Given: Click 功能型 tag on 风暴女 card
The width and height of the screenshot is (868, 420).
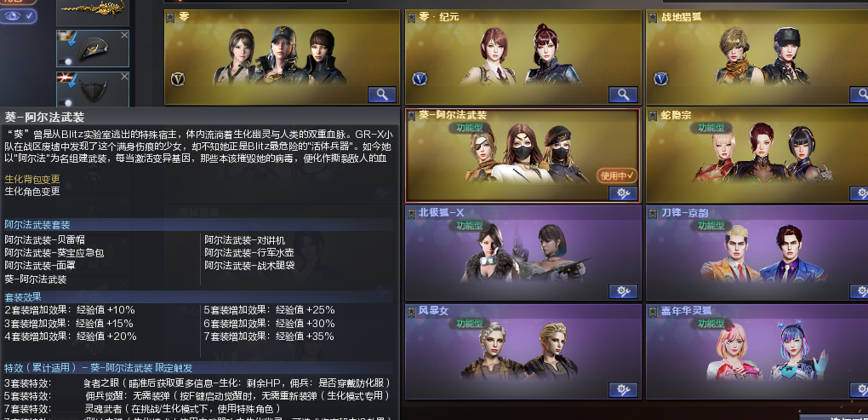Looking at the screenshot, I should [470, 323].
